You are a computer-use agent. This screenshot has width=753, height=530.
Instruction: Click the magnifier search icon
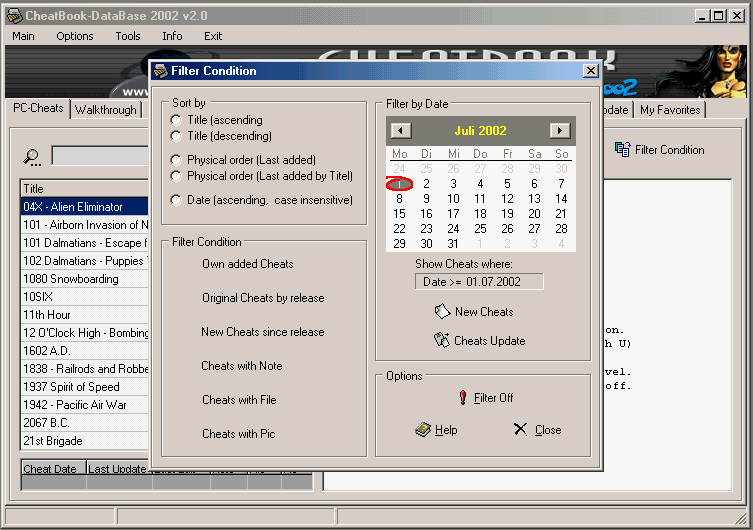[33, 156]
